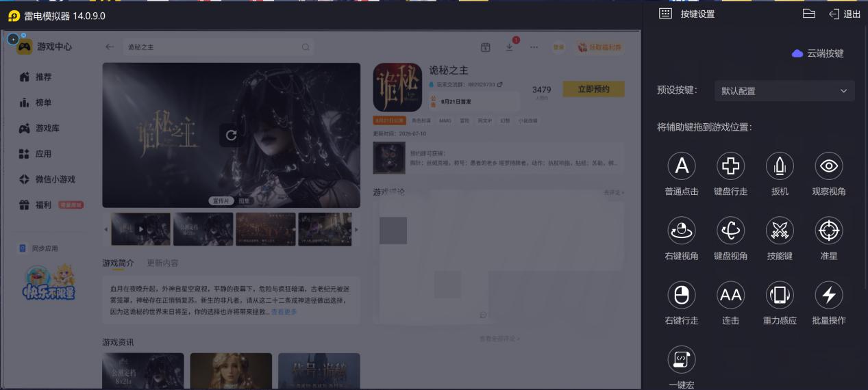Click 查看全部评论 link
Screen dimensions: 868x390
tap(499, 338)
